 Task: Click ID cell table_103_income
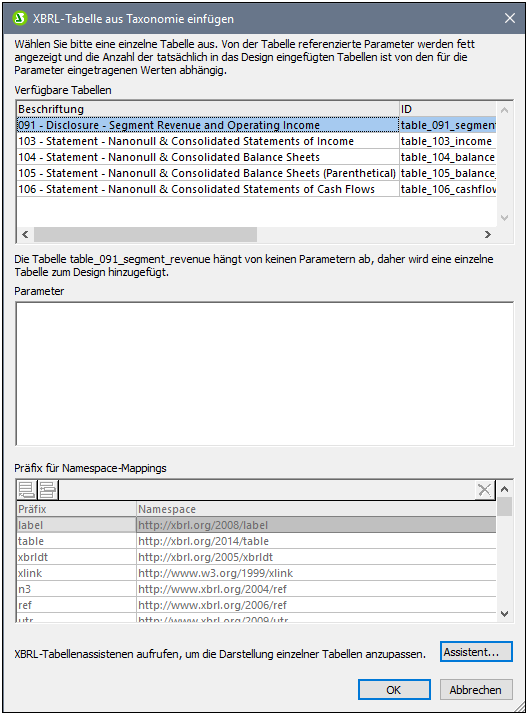(x=448, y=141)
